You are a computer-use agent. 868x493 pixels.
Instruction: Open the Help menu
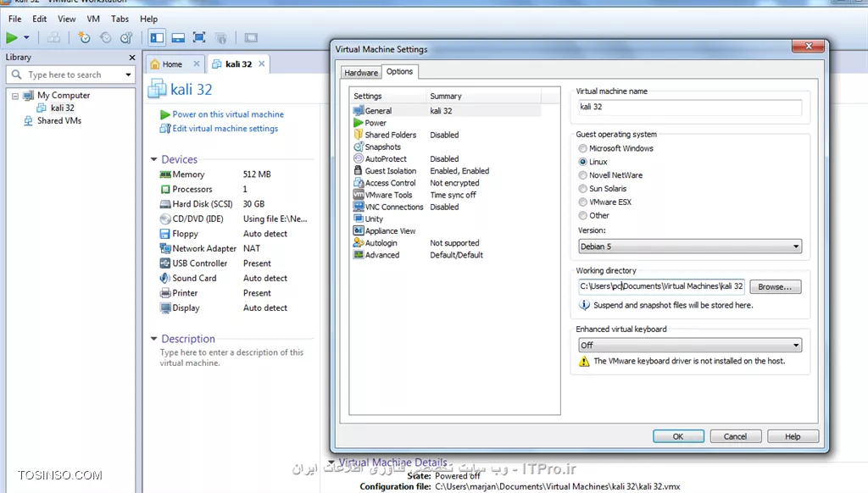148,19
